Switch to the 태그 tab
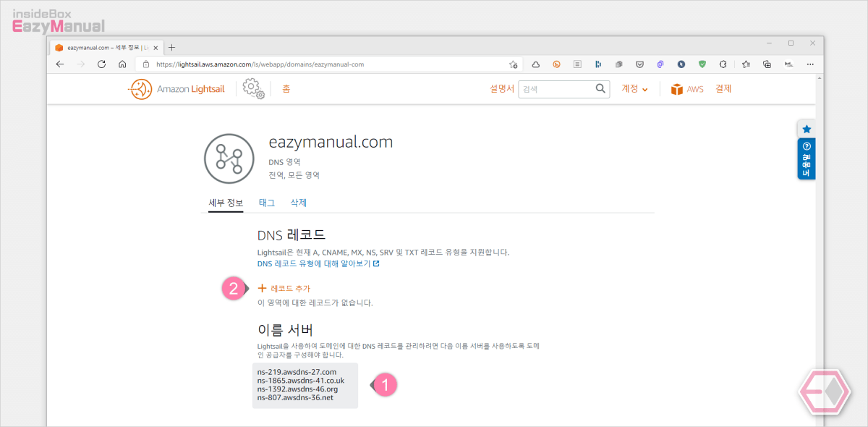 tap(267, 203)
